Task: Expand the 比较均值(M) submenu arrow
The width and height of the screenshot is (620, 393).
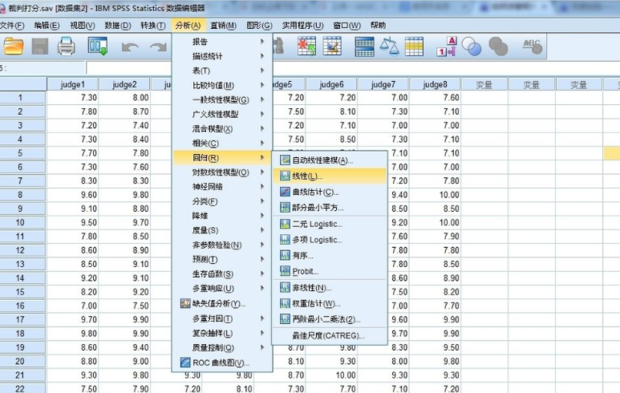Action: (x=262, y=85)
